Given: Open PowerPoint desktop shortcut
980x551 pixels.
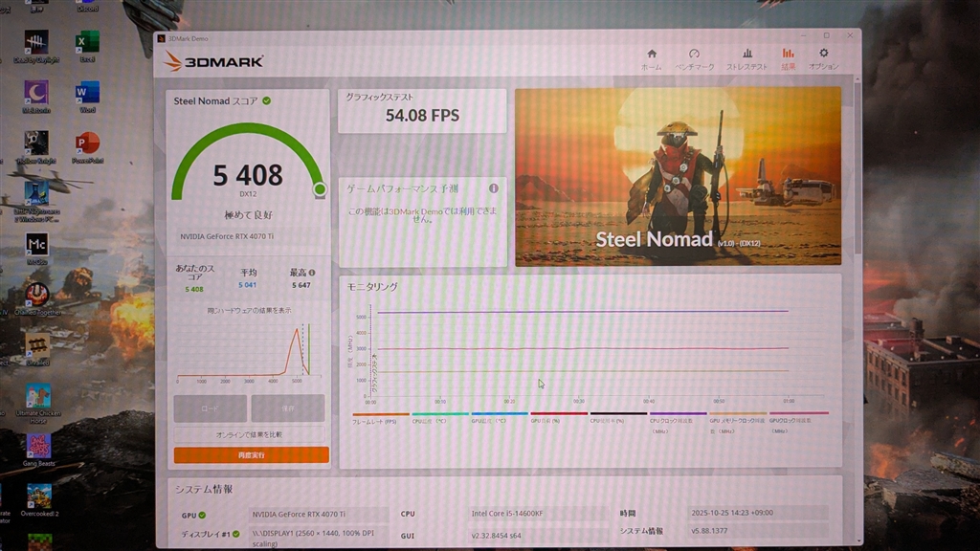Looking at the screenshot, I should point(87,147).
